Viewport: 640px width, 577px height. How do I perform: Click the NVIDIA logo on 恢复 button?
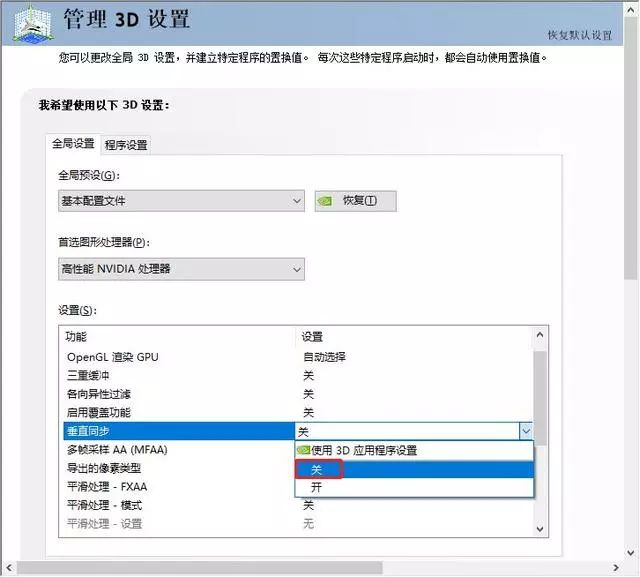click(x=326, y=200)
